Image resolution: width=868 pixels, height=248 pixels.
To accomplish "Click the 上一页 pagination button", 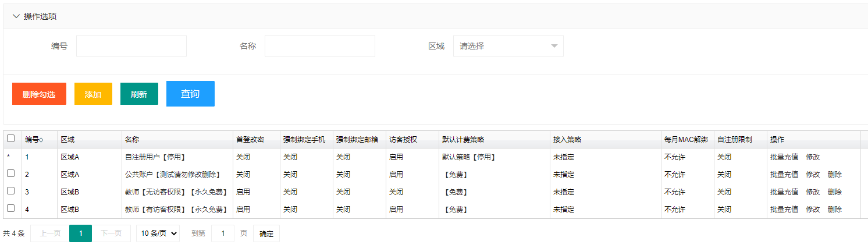I will (x=49, y=233).
